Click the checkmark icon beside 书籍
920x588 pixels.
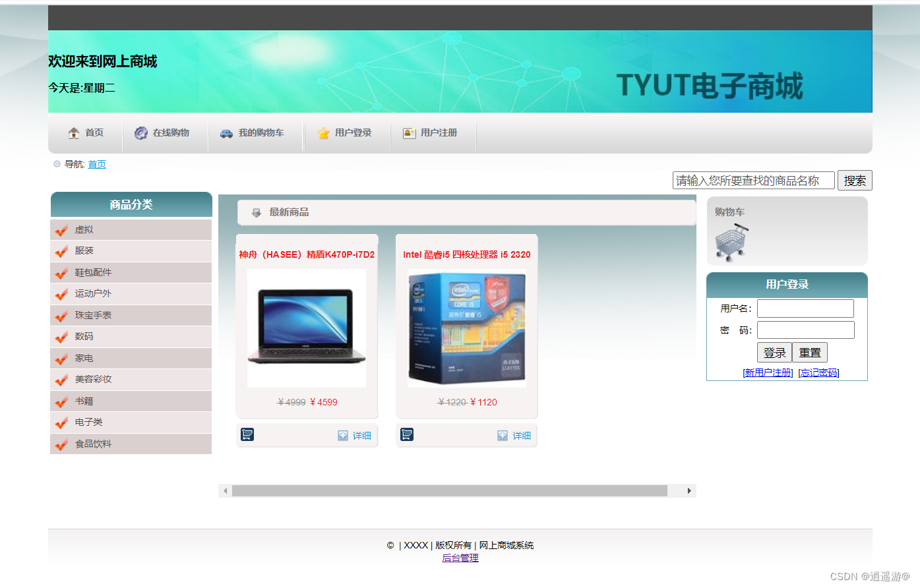tap(61, 401)
